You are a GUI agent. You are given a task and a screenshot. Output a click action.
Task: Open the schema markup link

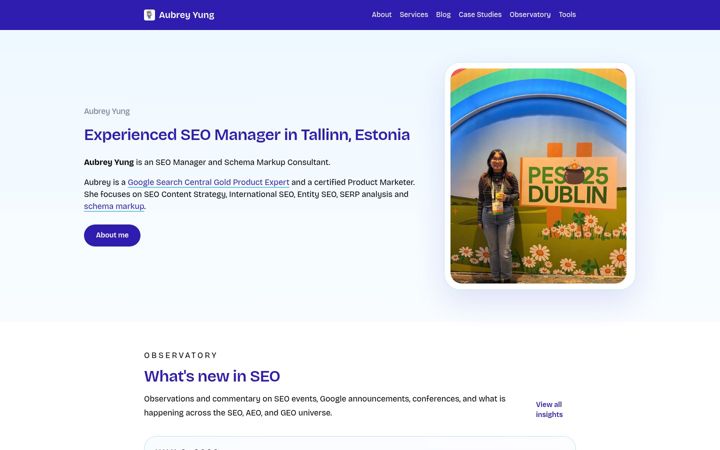[114, 206]
